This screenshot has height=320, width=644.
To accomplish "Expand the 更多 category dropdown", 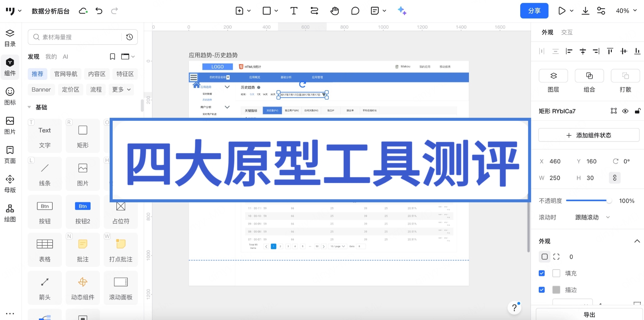I will pyautogui.click(x=121, y=90).
